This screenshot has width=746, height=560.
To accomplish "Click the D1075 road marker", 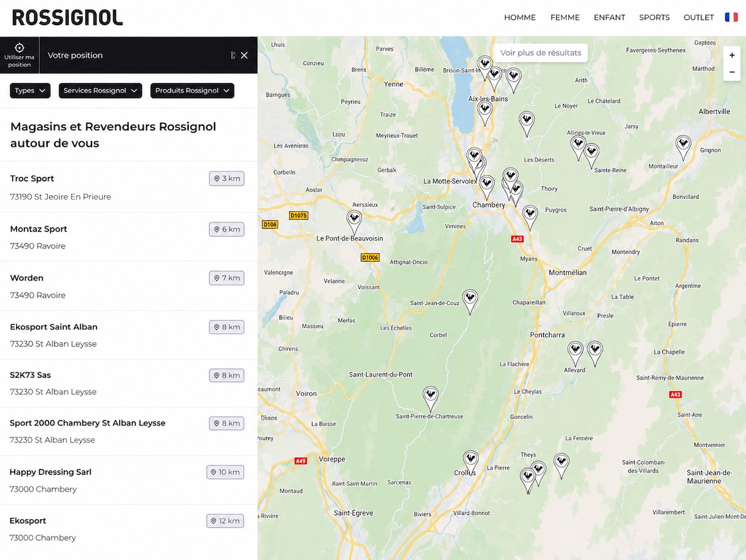I will tap(298, 215).
